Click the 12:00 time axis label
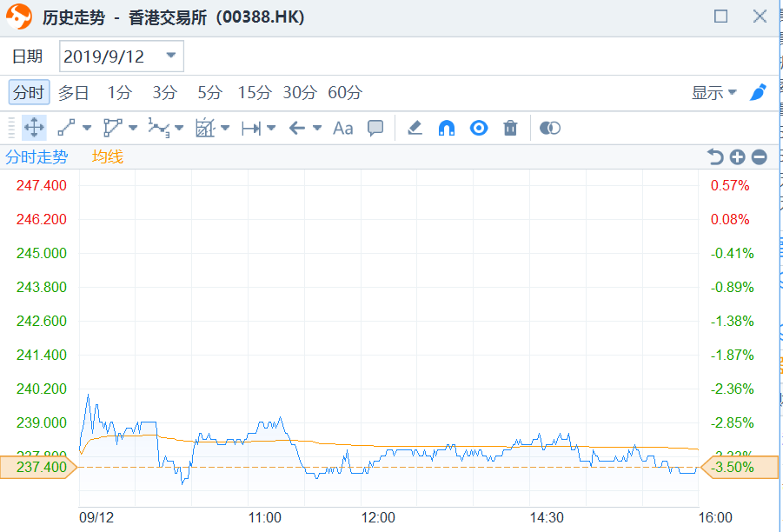The width and height of the screenshot is (783, 532). pyautogui.click(x=378, y=517)
